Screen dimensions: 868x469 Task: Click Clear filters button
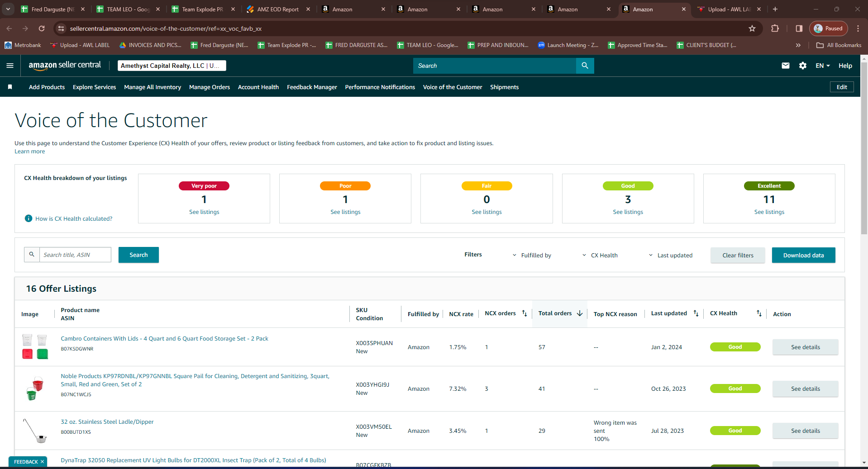(738, 255)
